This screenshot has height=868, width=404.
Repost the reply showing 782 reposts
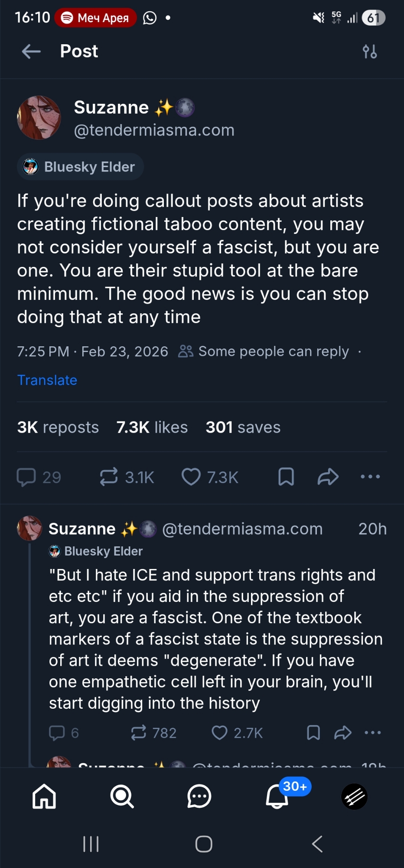pyautogui.click(x=139, y=733)
